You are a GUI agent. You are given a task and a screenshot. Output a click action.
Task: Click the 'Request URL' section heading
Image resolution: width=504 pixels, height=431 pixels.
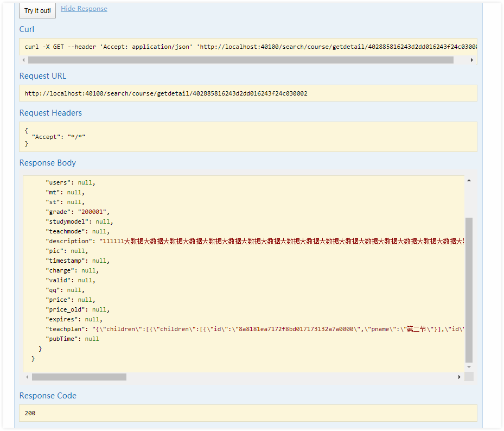point(43,76)
